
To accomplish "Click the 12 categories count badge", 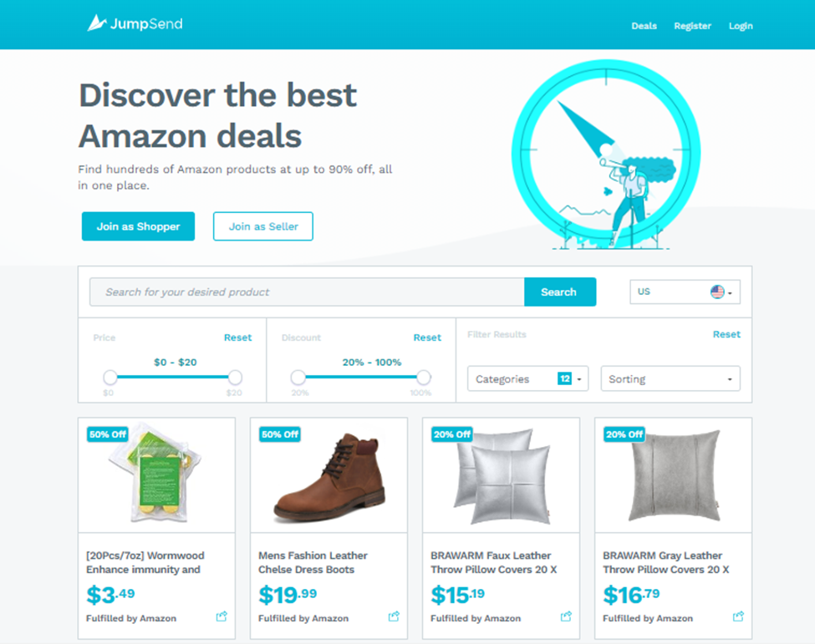I will (x=564, y=378).
